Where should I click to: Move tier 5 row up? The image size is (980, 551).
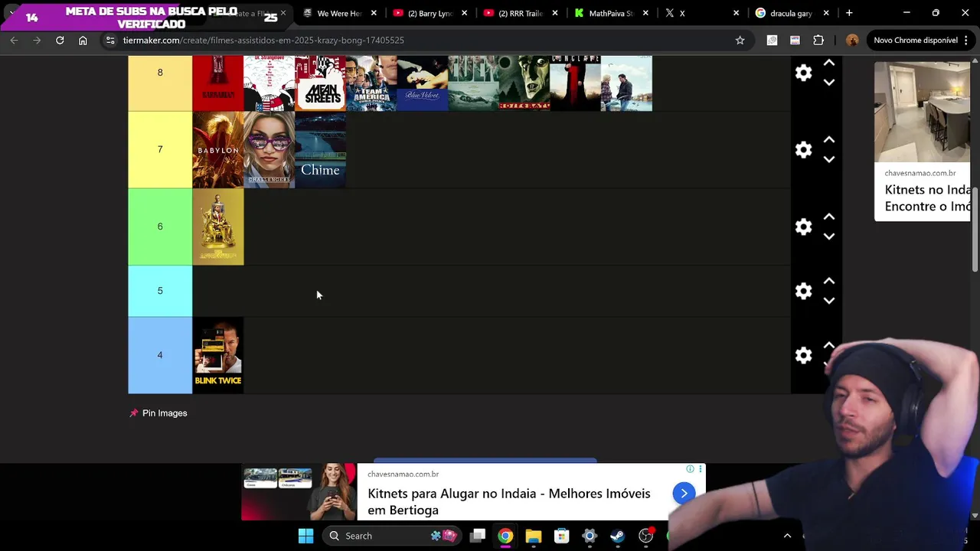tap(829, 282)
